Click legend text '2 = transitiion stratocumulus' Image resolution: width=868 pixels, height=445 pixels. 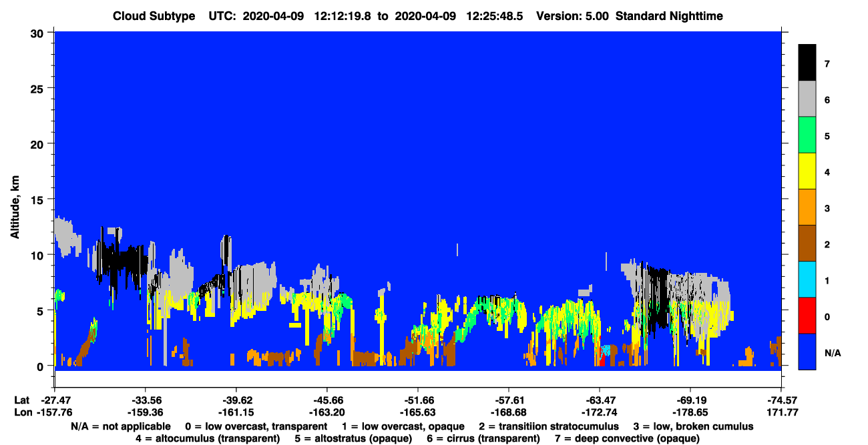(x=549, y=426)
